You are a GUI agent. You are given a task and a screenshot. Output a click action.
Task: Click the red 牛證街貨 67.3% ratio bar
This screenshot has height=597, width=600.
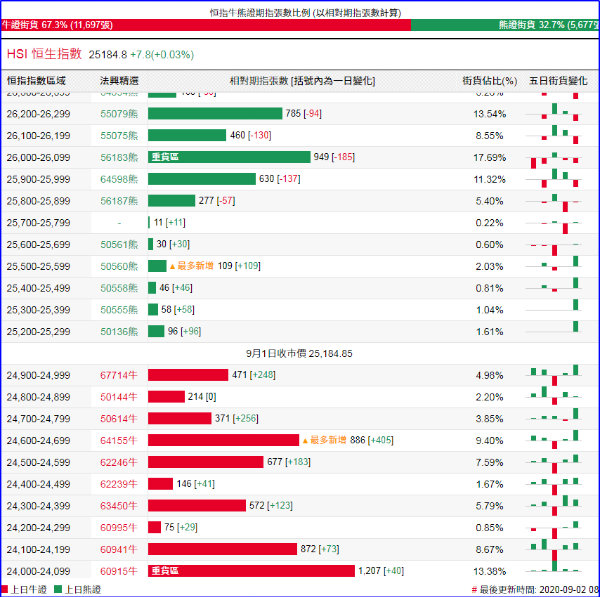(206, 25)
